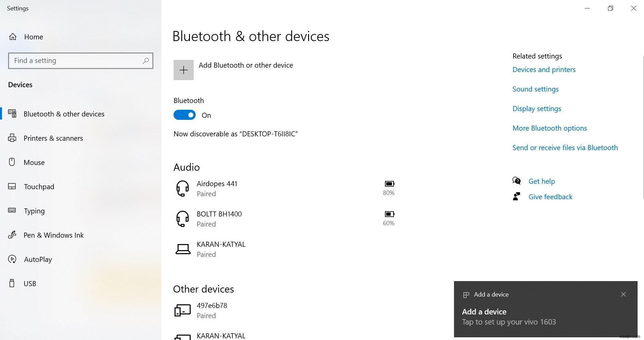Open More Bluetooth options
This screenshot has width=644, height=340.
point(549,128)
